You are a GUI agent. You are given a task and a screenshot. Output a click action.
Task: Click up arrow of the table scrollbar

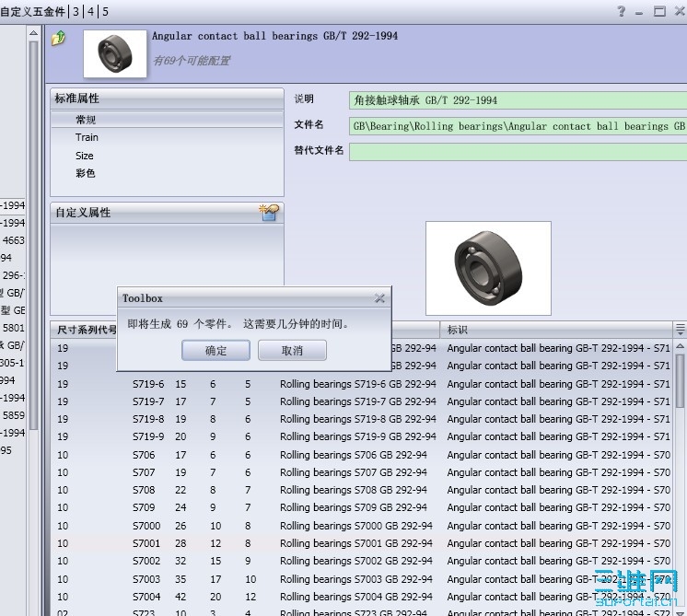click(x=680, y=346)
